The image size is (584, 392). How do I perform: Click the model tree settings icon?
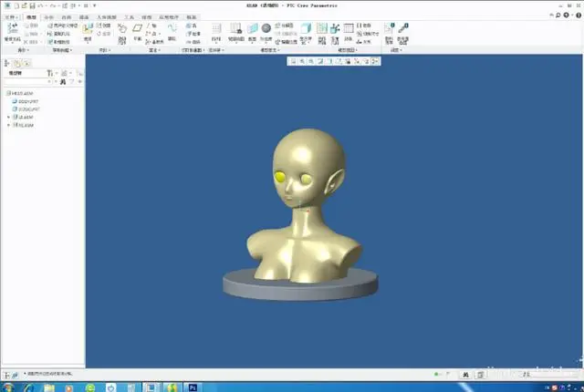tap(50, 73)
